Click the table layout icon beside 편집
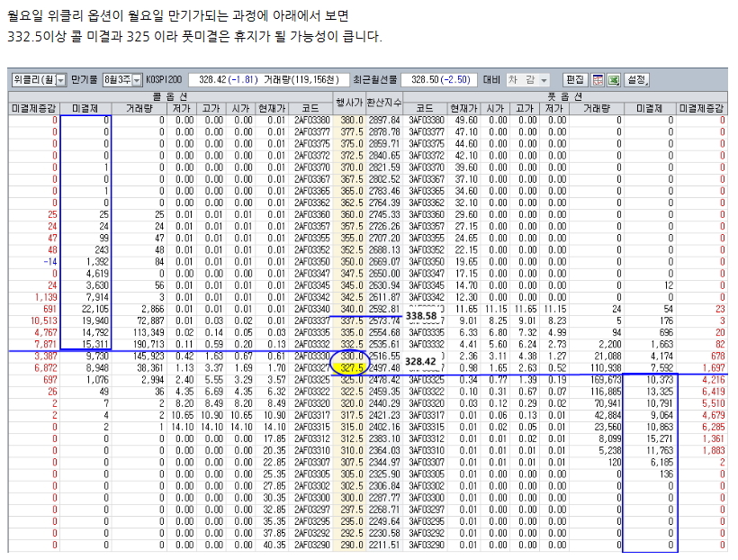This screenshot has height=560, width=738. tap(598, 80)
